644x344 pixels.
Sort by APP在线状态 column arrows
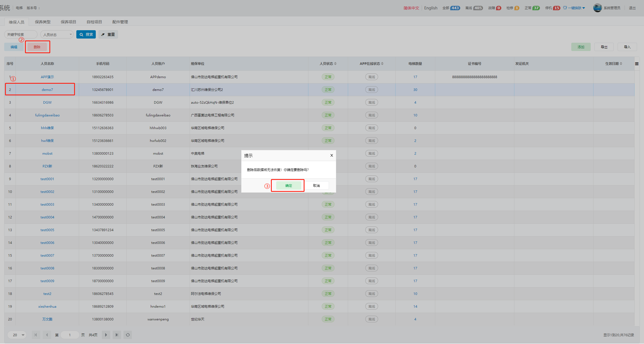click(x=382, y=64)
